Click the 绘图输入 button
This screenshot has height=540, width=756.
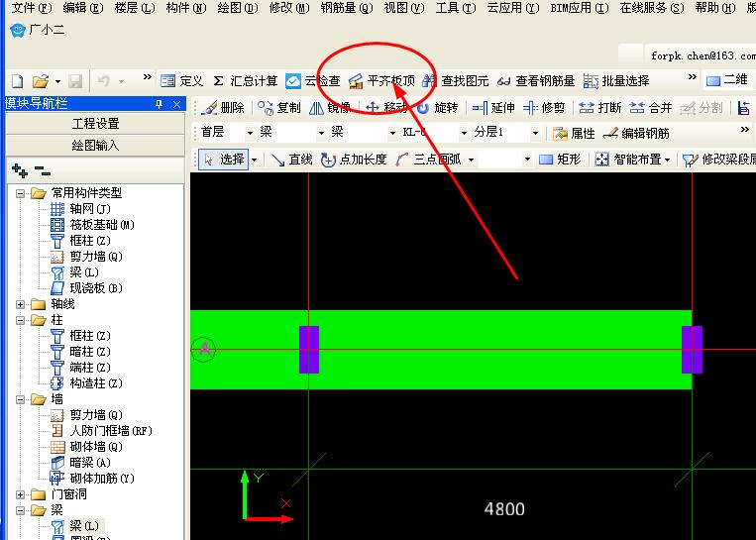point(95,145)
